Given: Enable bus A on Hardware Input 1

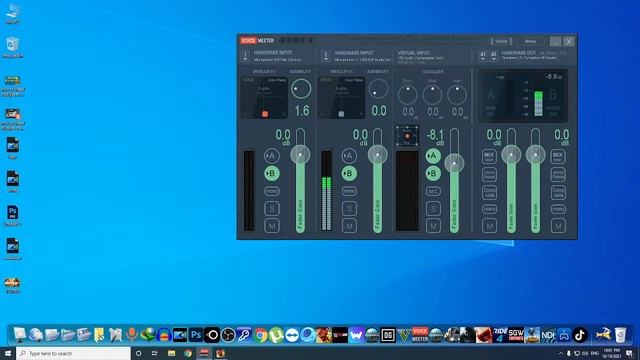Looking at the screenshot, I should (271, 156).
